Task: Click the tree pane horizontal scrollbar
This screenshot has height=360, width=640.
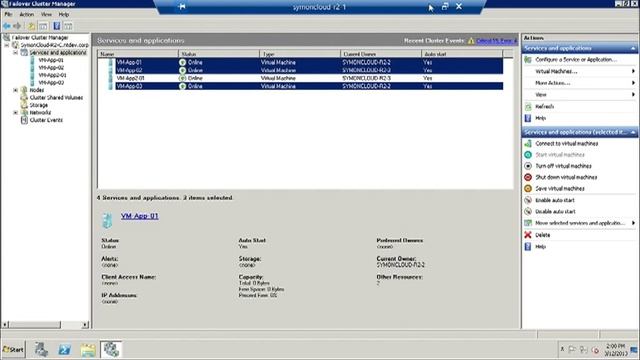Action: pyautogui.click(x=45, y=325)
